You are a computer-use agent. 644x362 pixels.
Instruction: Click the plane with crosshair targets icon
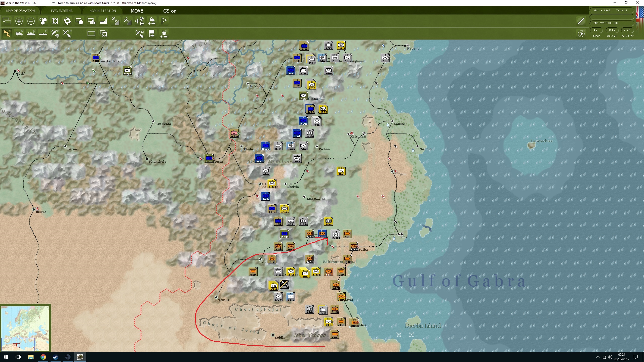click(140, 21)
